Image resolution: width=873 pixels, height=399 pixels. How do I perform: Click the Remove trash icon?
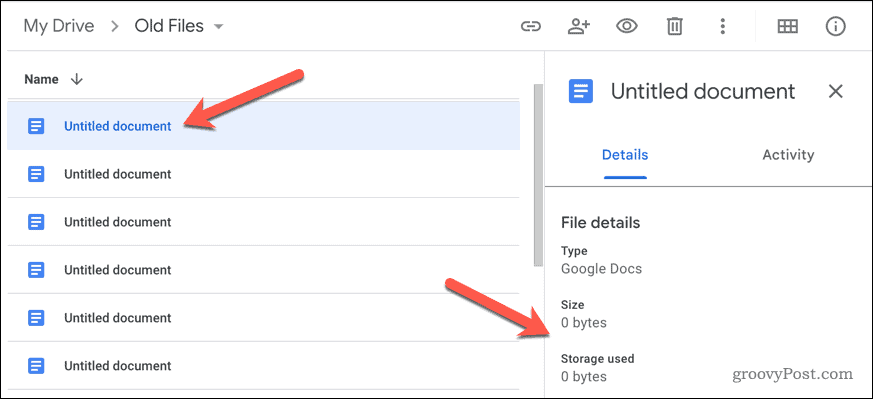[x=674, y=26]
